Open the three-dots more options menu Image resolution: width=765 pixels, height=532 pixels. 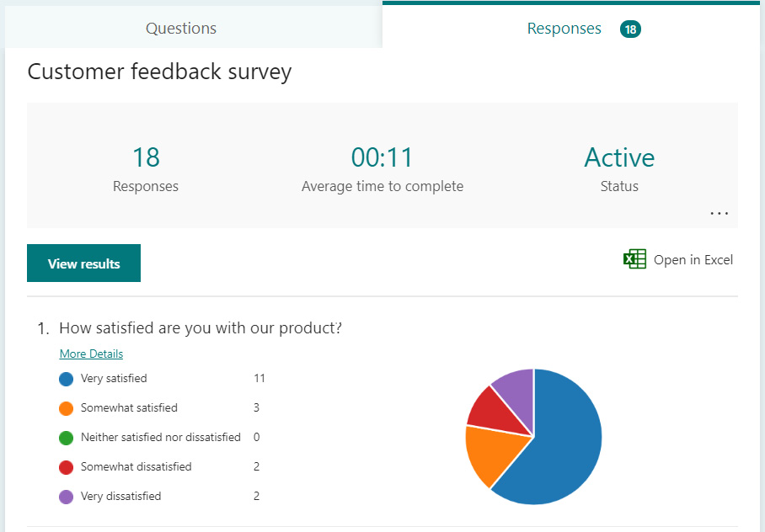pyautogui.click(x=720, y=214)
